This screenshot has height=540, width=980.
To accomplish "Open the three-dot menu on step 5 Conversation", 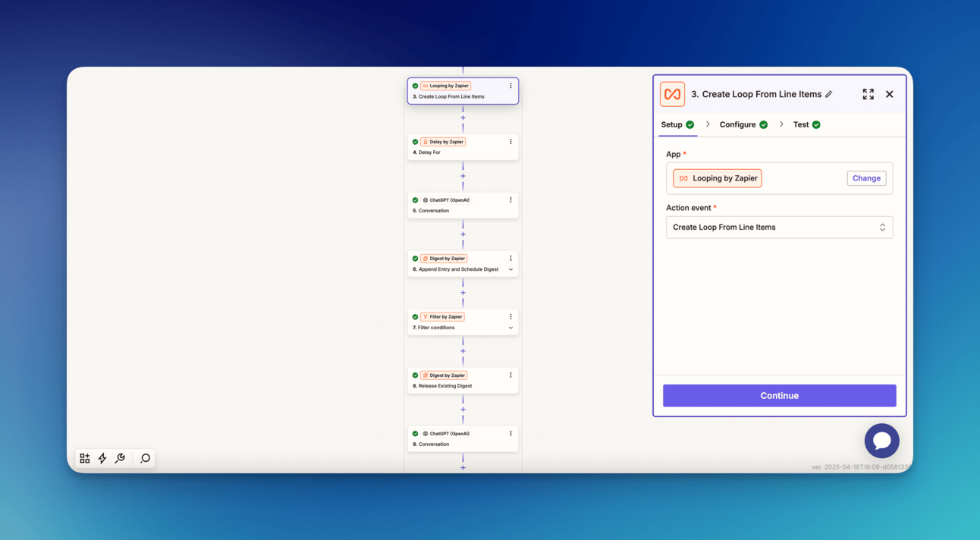I will [x=510, y=200].
